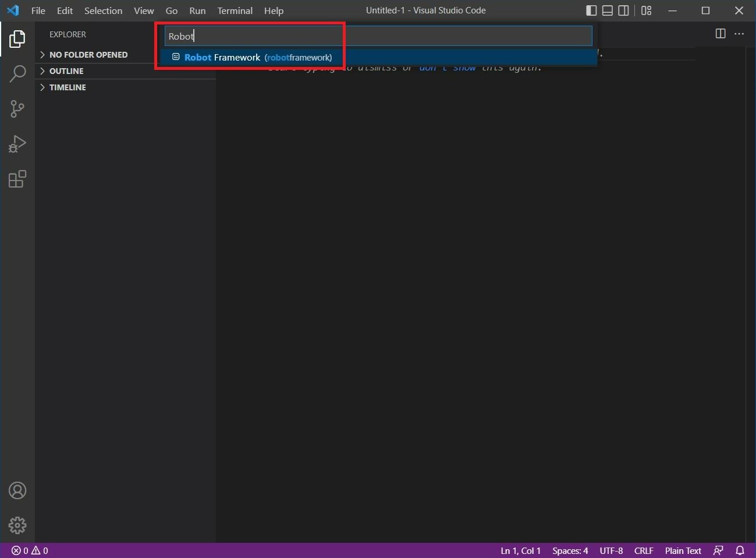Open Customize Layout icon

pyautogui.click(x=646, y=10)
